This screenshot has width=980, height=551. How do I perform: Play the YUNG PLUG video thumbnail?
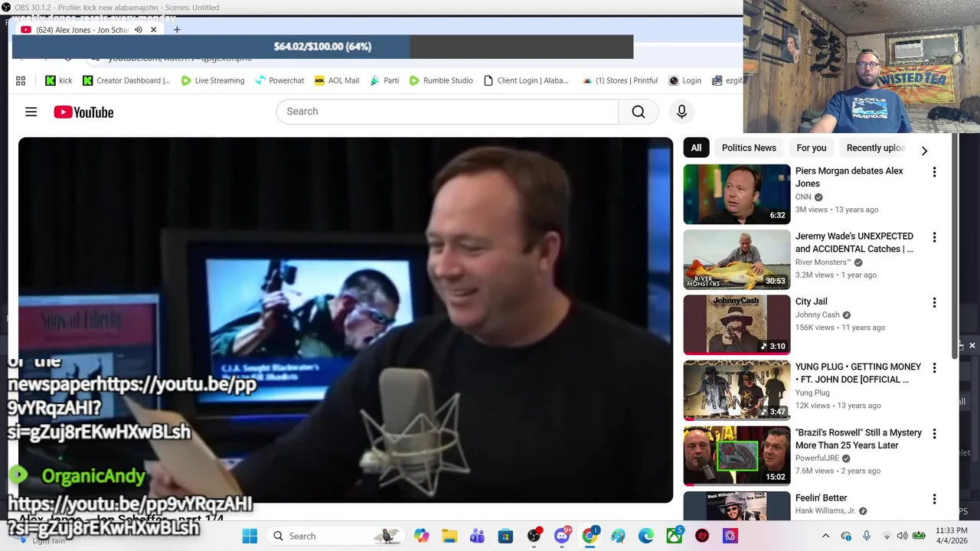[737, 390]
